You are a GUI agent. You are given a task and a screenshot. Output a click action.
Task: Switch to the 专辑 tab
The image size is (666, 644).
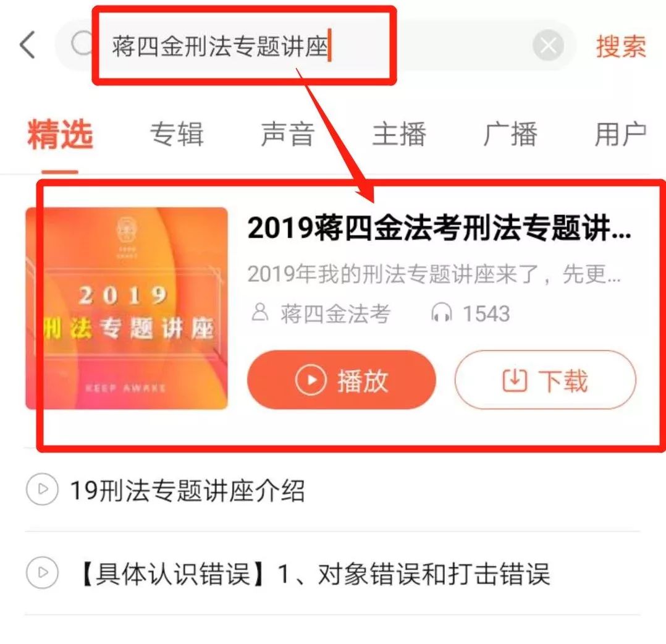point(177,134)
